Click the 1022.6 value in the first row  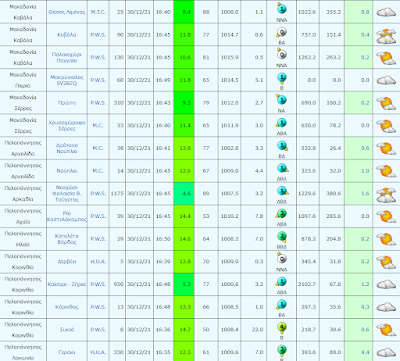pos(307,12)
